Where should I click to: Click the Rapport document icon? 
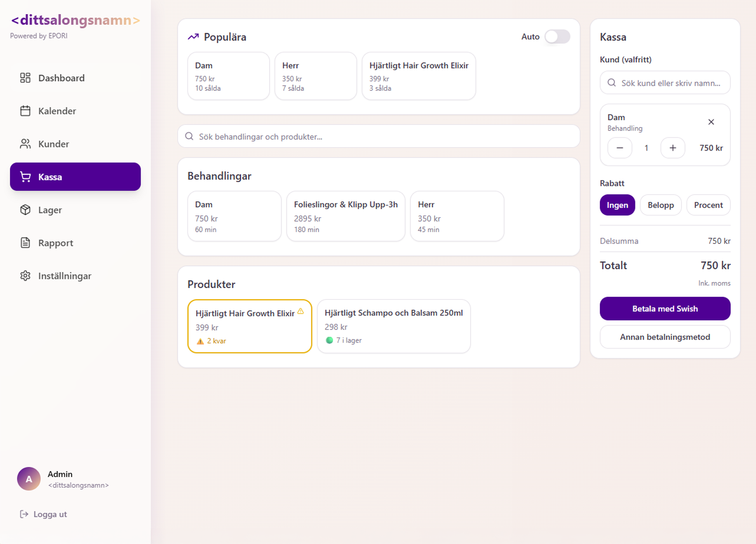click(25, 243)
